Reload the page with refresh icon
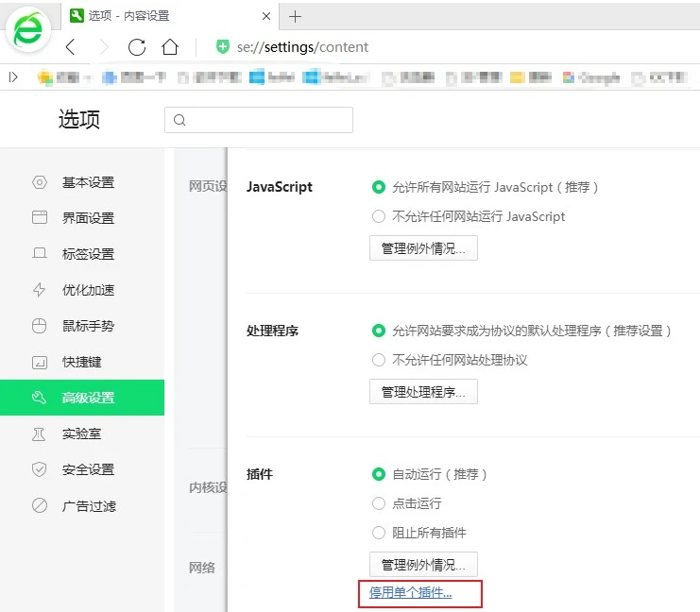Image resolution: width=700 pixels, height=612 pixels. [x=137, y=47]
